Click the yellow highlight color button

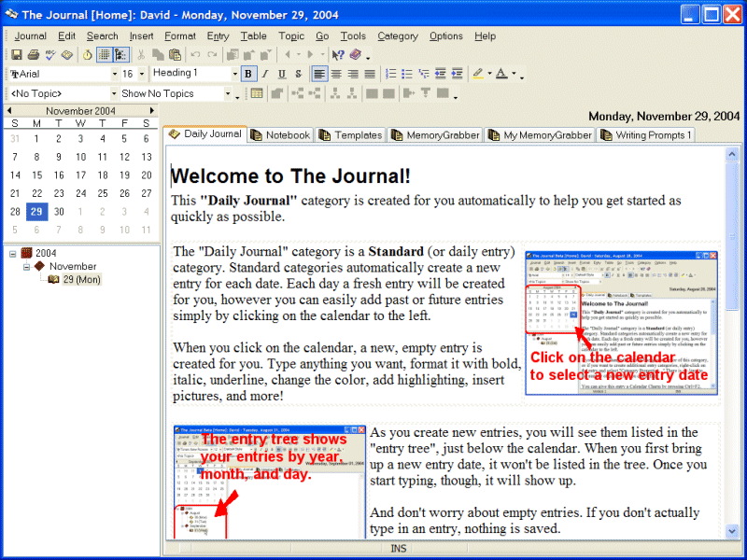pyautogui.click(x=477, y=74)
